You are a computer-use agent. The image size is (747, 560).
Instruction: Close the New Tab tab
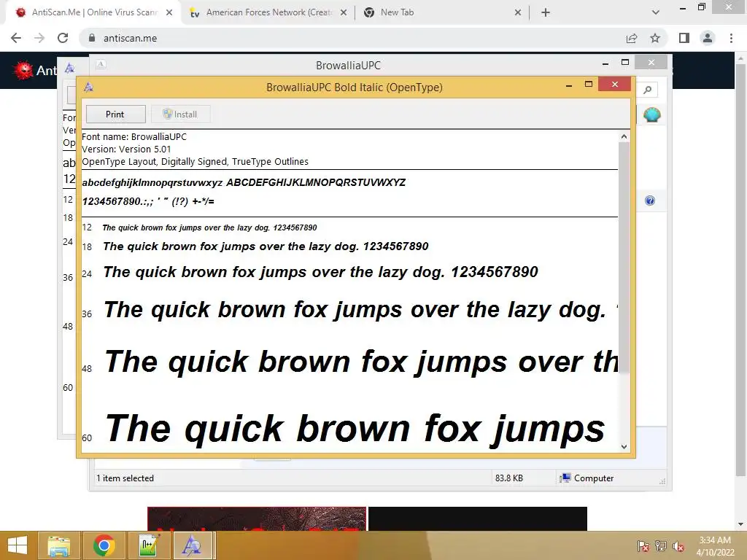pos(518,12)
